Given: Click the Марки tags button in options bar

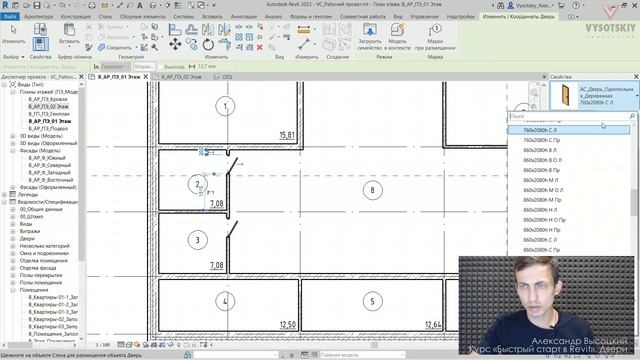Looking at the screenshot, I should click(x=144, y=67).
